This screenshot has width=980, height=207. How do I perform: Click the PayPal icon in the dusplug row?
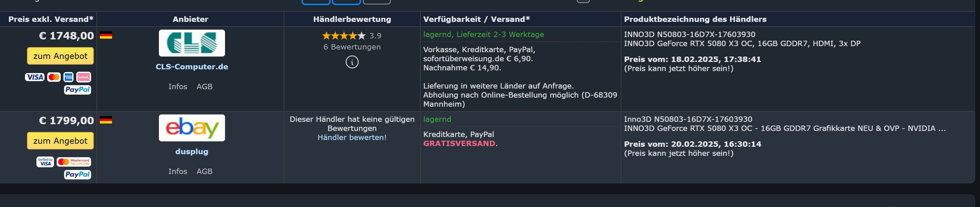pos(78,174)
